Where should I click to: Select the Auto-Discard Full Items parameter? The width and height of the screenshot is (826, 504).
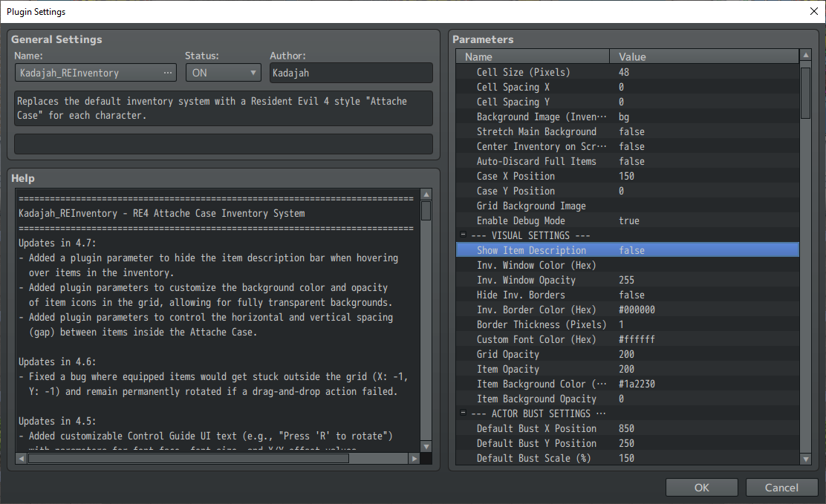tap(628, 161)
